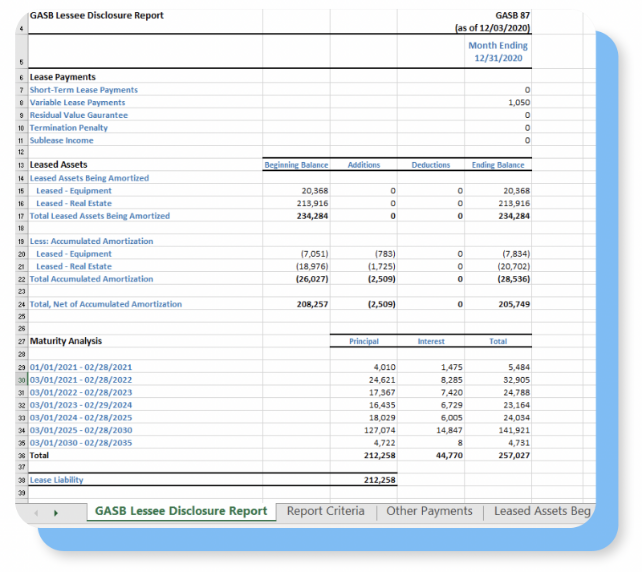Click the 'Interest' column header
This screenshot has width=642, height=572.
[431, 341]
